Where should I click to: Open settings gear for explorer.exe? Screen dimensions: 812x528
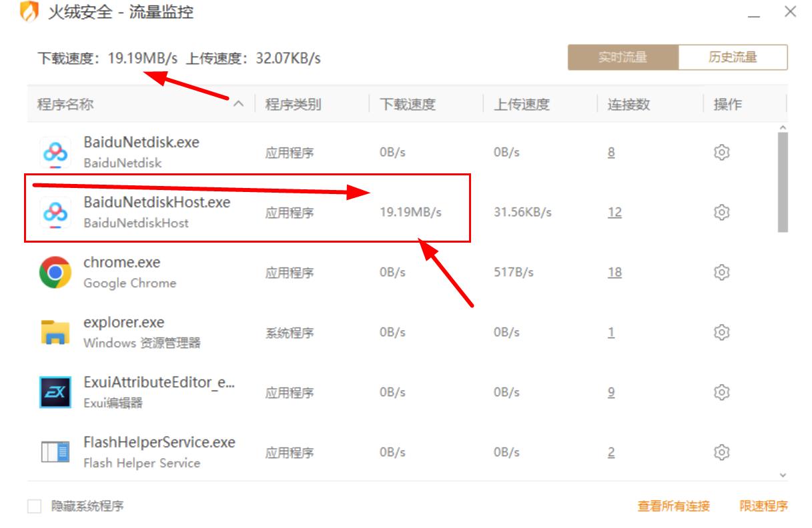tap(721, 332)
